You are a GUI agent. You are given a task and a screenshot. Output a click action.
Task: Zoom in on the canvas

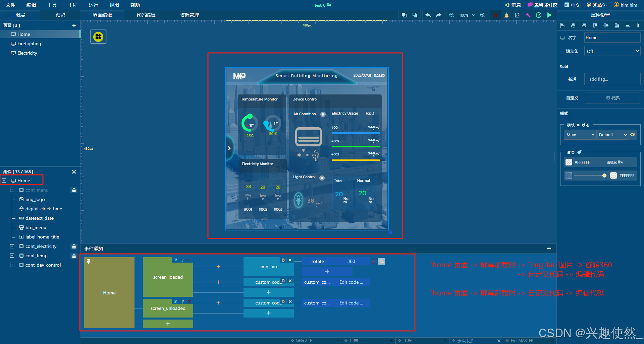coord(483,15)
